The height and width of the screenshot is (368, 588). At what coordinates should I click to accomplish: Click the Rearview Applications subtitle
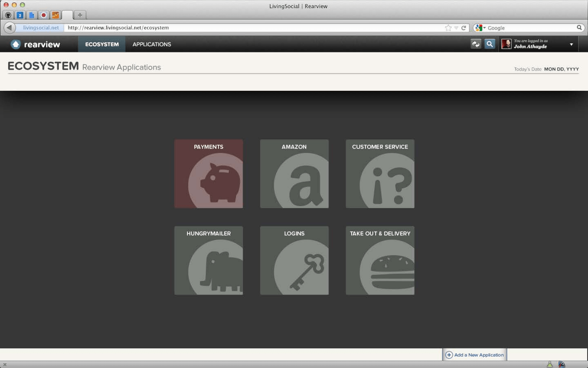pyautogui.click(x=121, y=67)
